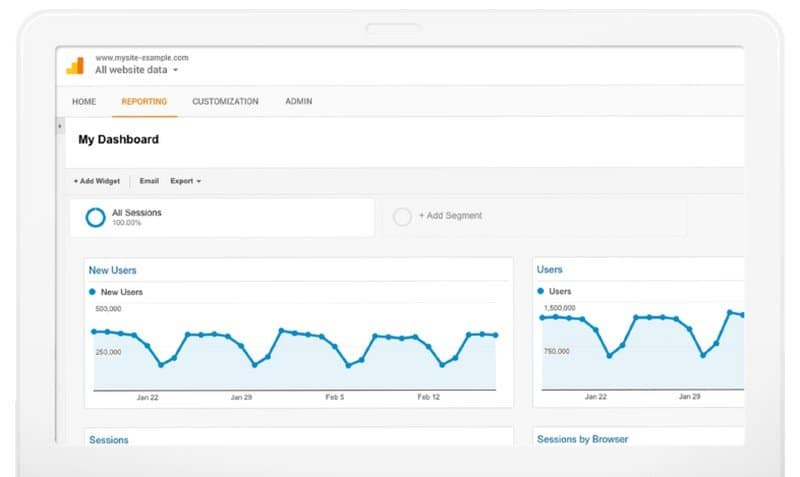This screenshot has width=800, height=477.
Task: Open the Users widget title link
Action: point(549,269)
